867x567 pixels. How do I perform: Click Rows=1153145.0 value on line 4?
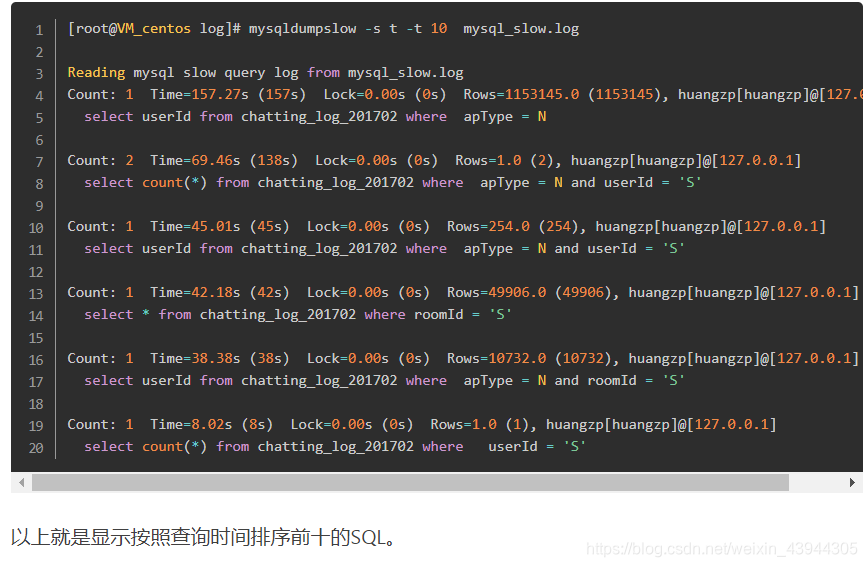[x=521, y=95]
